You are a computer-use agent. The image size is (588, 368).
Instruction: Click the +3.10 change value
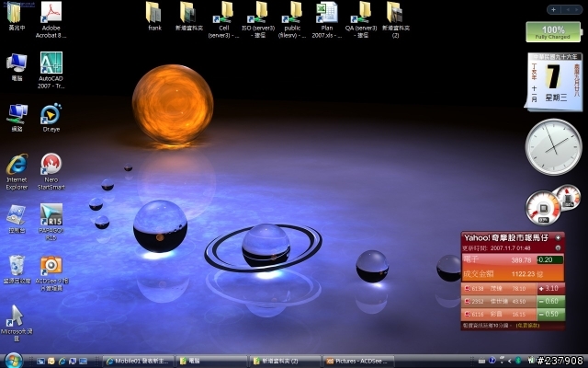551,288
